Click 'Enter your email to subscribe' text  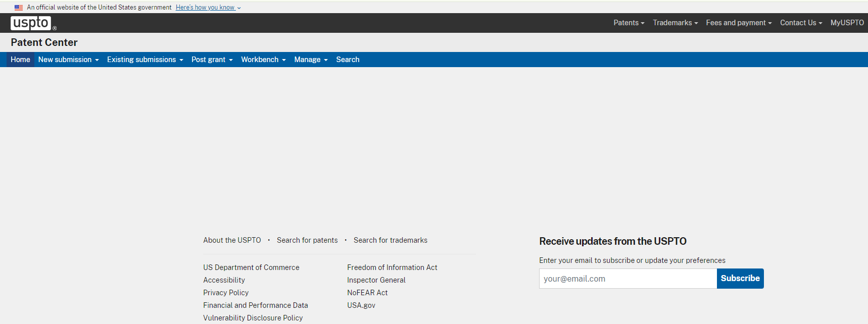click(x=632, y=260)
